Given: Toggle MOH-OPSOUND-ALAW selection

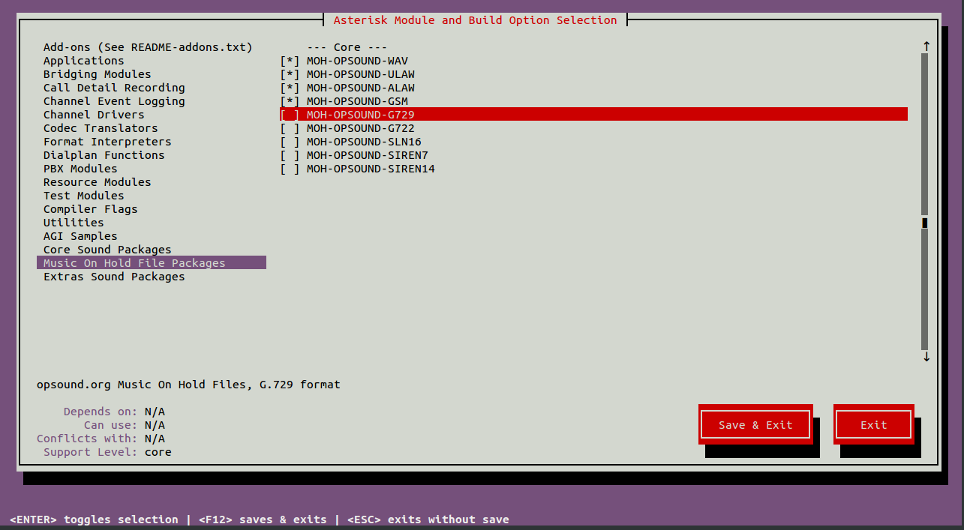Looking at the screenshot, I should click(x=290, y=88).
